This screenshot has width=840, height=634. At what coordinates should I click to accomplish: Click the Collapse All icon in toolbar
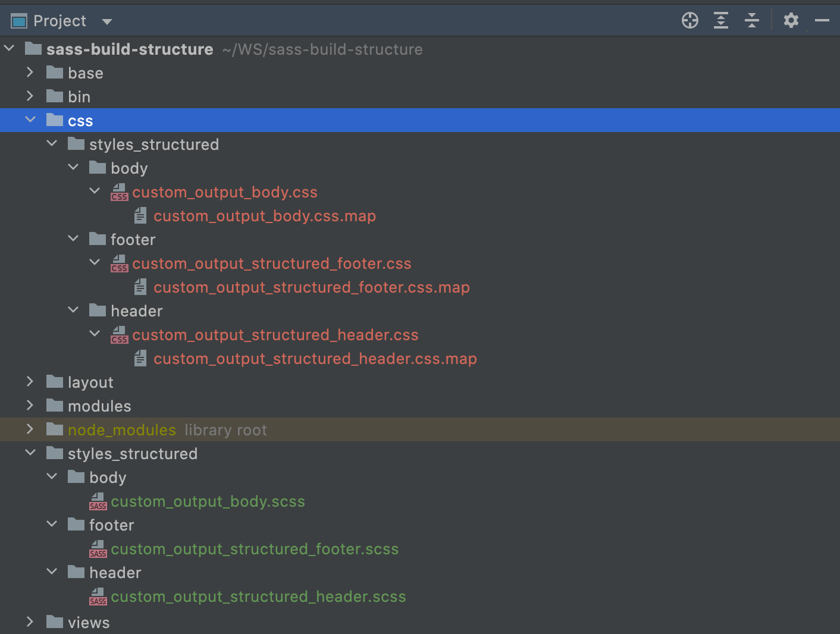point(751,20)
